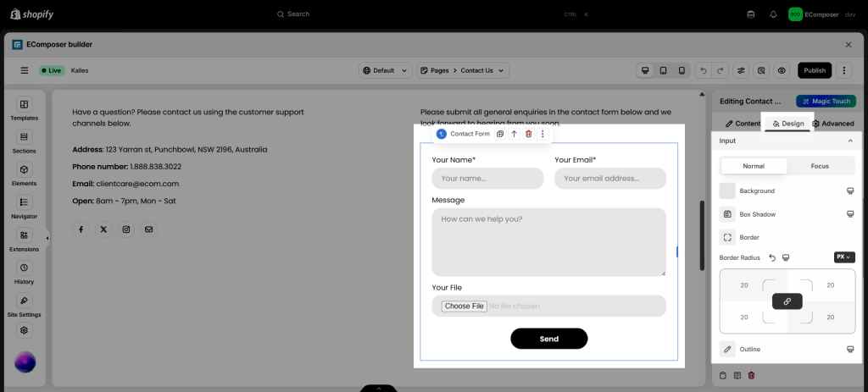The height and width of the screenshot is (392, 868).
Task: Open the Navigator panel
Action: 24,207
